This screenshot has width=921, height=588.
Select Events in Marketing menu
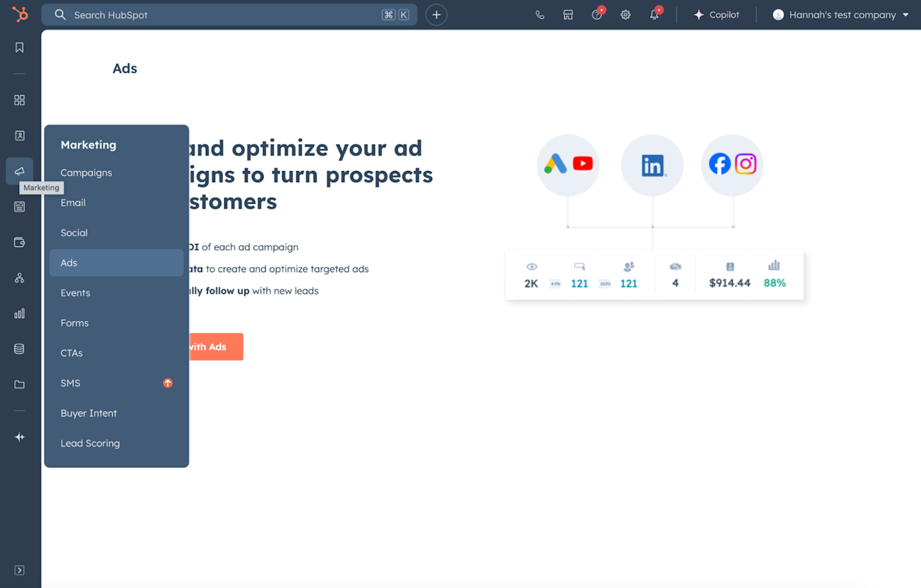tap(116, 293)
